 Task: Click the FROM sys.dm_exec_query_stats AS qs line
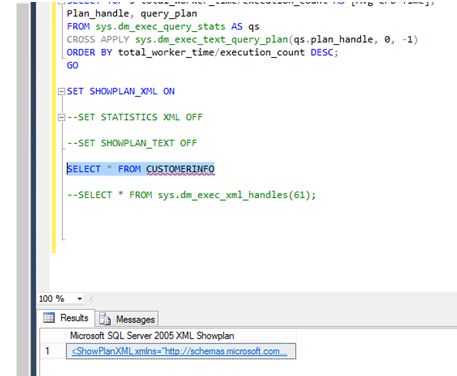[x=163, y=26]
